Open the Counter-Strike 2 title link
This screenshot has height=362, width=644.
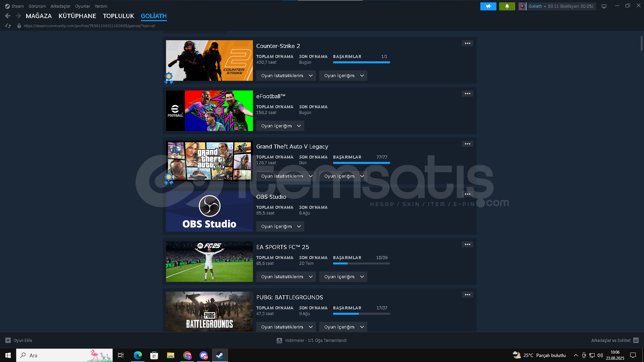(278, 46)
